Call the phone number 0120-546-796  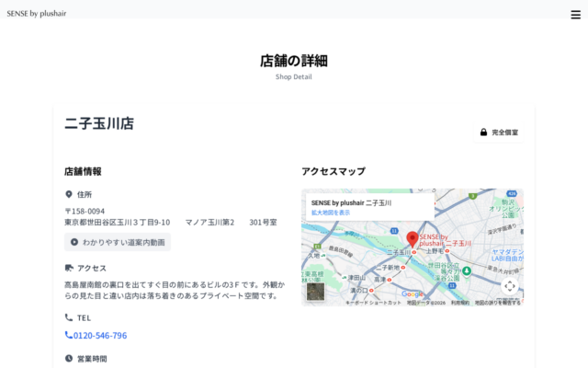(96, 336)
